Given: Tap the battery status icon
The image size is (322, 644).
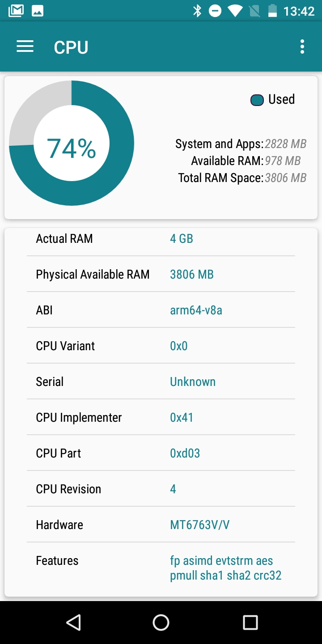Looking at the screenshot, I should point(272,11).
